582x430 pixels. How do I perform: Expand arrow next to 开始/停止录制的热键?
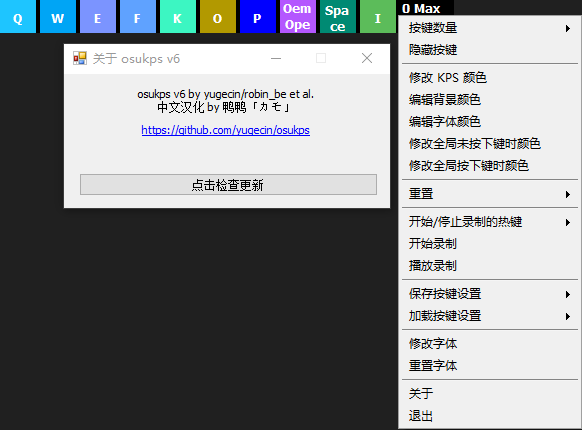tap(568, 222)
